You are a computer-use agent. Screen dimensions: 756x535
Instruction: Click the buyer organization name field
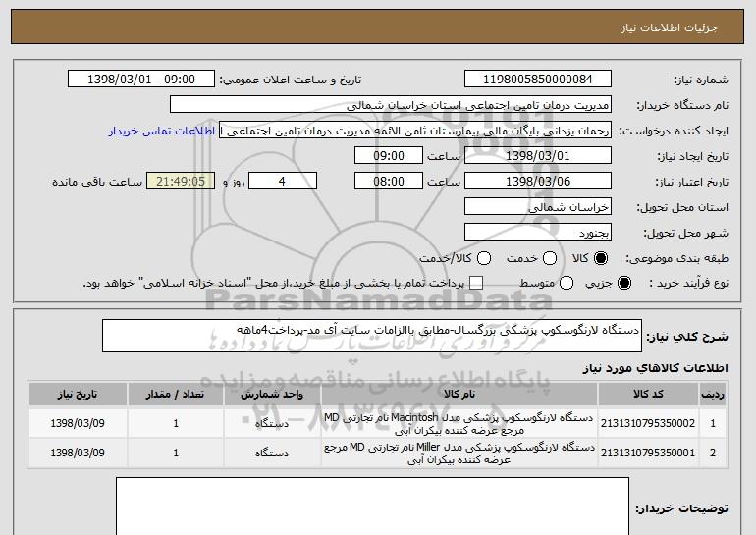(x=391, y=105)
